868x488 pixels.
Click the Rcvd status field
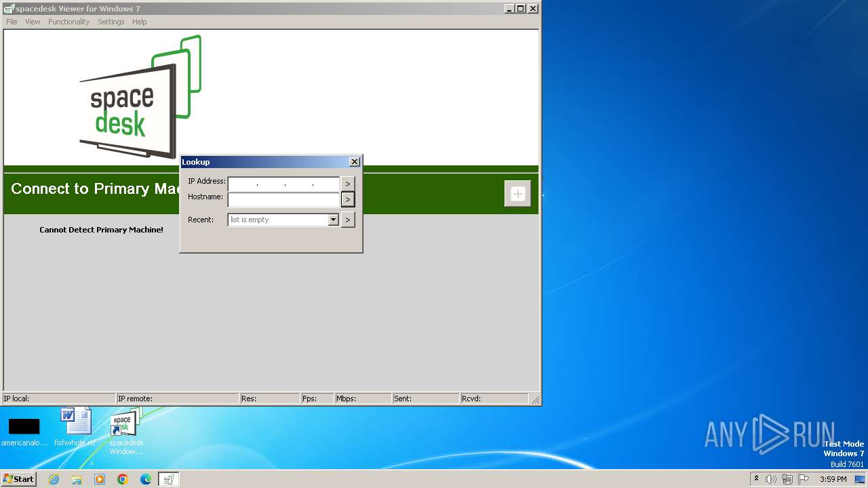pos(494,399)
